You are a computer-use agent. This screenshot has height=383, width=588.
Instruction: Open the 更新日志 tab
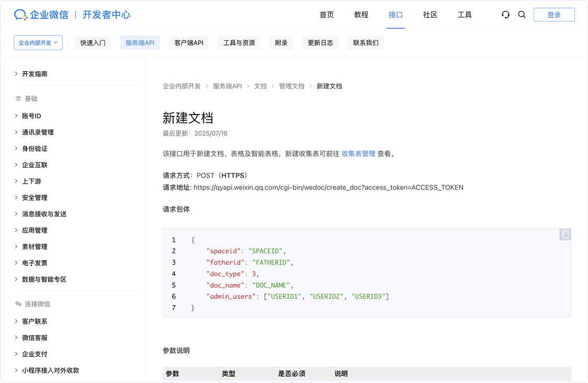click(x=320, y=43)
